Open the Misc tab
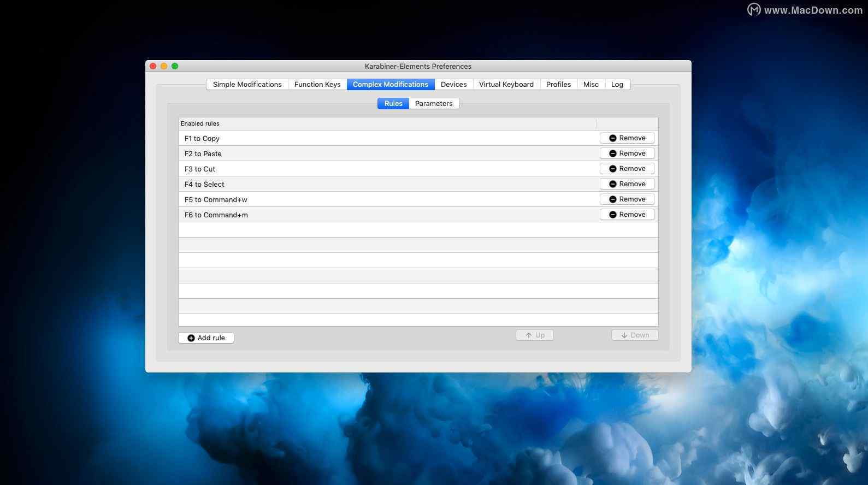 click(591, 85)
